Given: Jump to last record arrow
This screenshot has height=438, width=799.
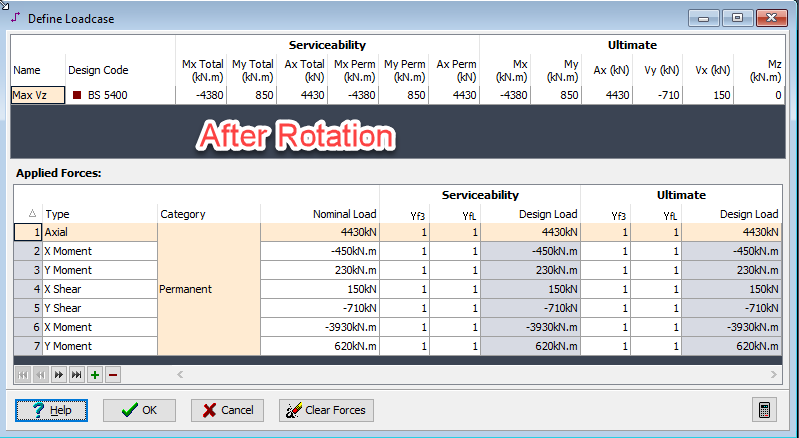Looking at the screenshot, I should [76, 375].
